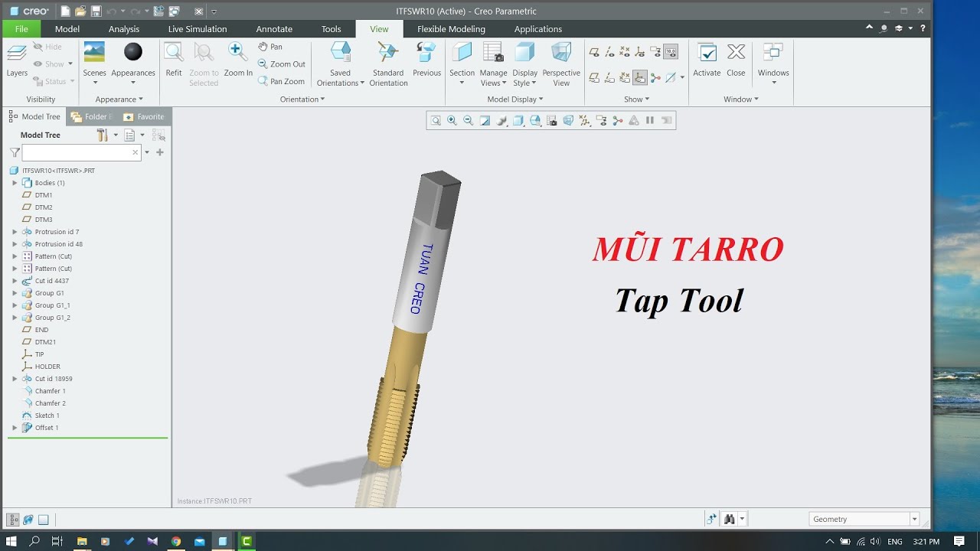Screen dimensions: 980x551
Task: Click the taskbar search icon
Action: pos(34,541)
